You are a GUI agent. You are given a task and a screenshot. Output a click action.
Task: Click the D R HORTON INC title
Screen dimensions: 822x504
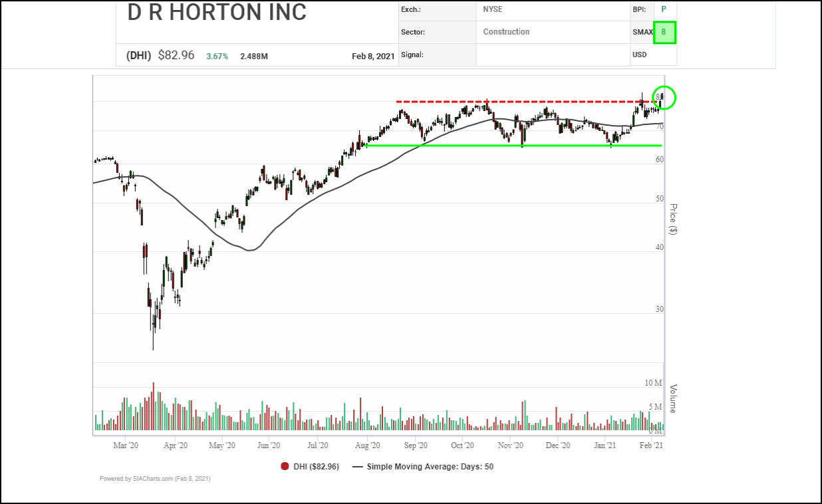pyautogui.click(x=217, y=13)
